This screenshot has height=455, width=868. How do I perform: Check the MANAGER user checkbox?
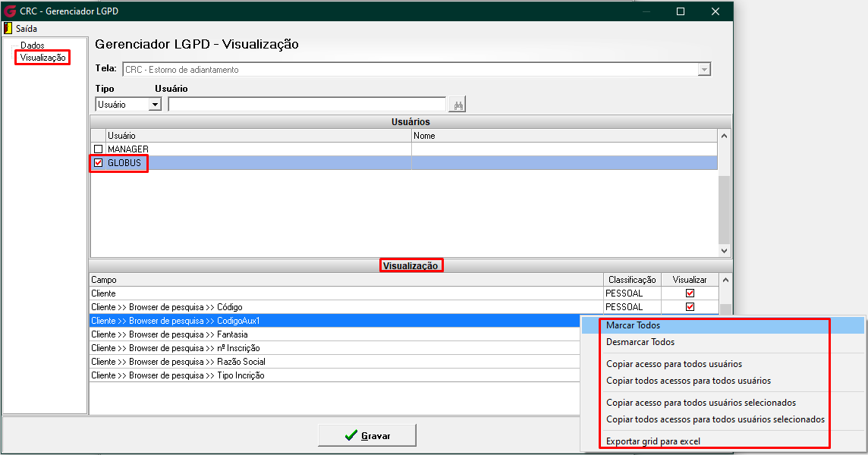click(98, 149)
